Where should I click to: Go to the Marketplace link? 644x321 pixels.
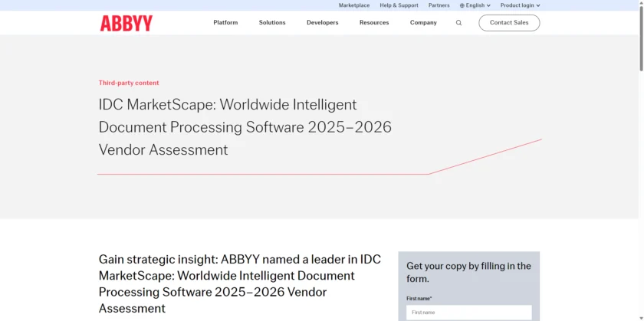[x=354, y=5]
